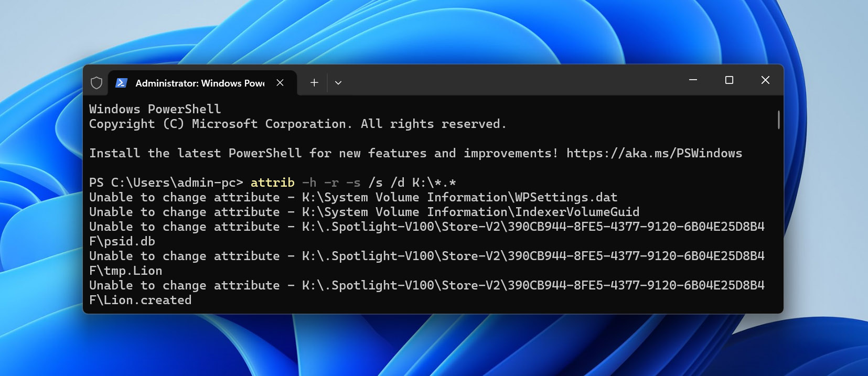Screen dimensions: 868x376
Task: Select the Administrator: Windows PowerShell tab
Action: pos(202,83)
